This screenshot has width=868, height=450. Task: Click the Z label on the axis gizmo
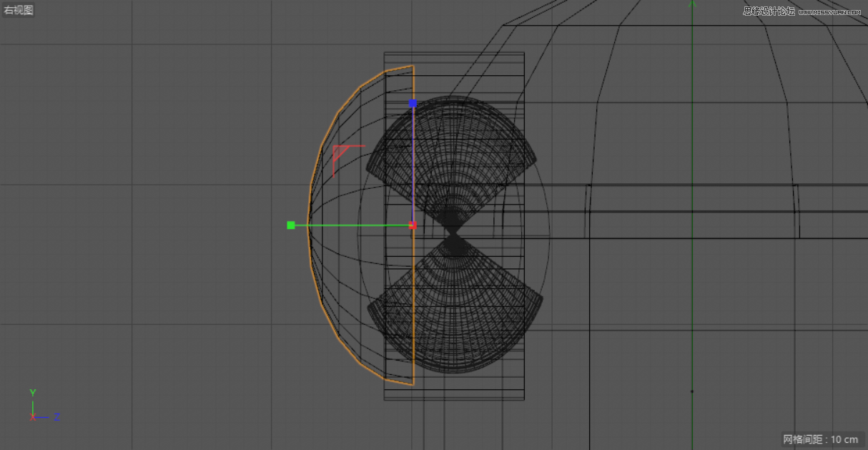[x=56, y=416]
